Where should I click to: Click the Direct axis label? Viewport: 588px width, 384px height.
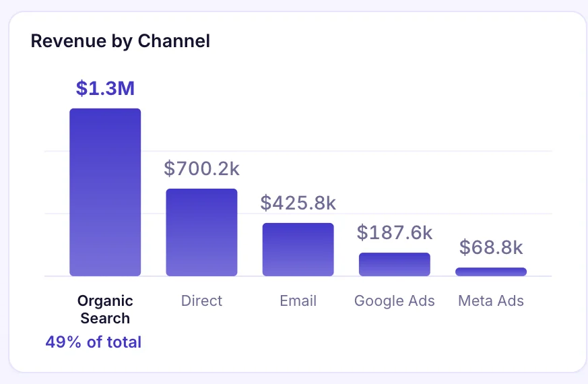point(202,300)
